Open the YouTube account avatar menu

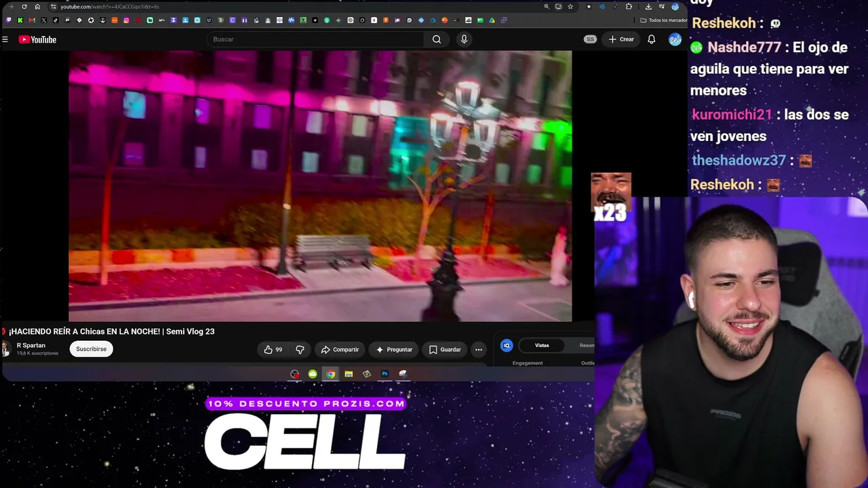[674, 39]
